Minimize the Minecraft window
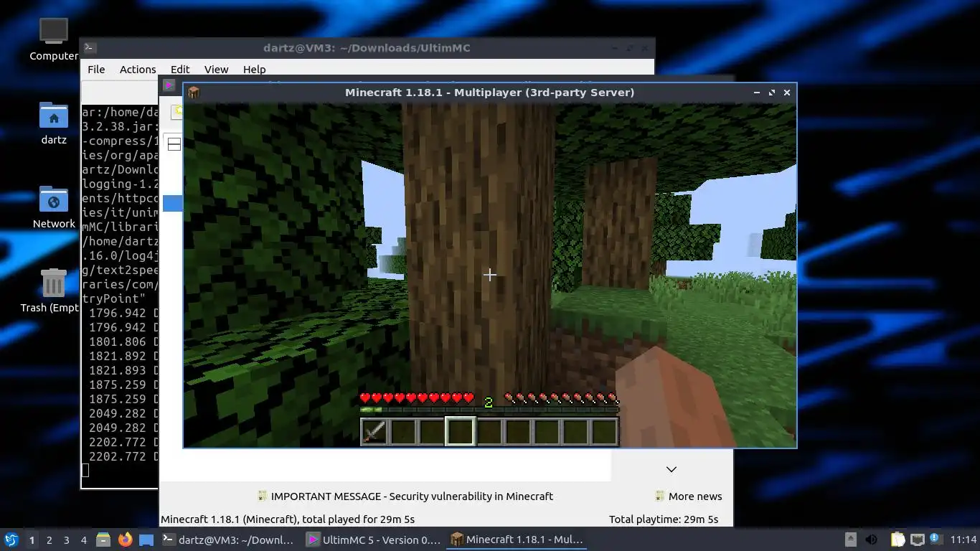 point(757,93)
